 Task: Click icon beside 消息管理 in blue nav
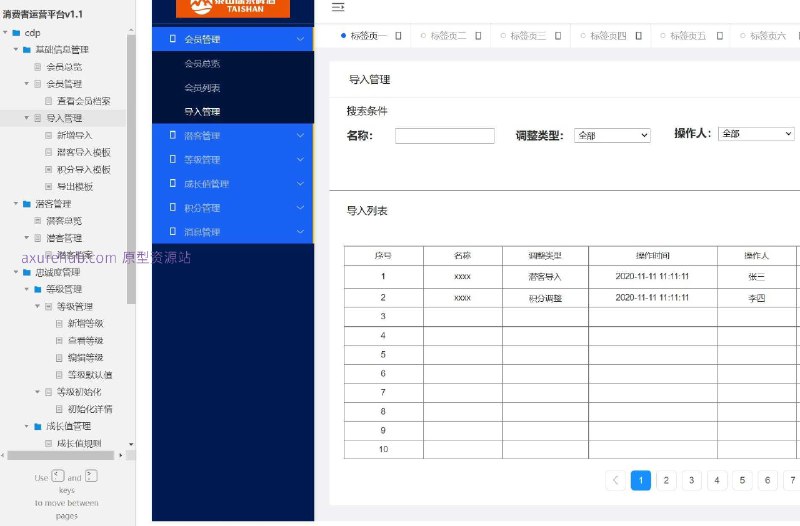pos(172,231)
